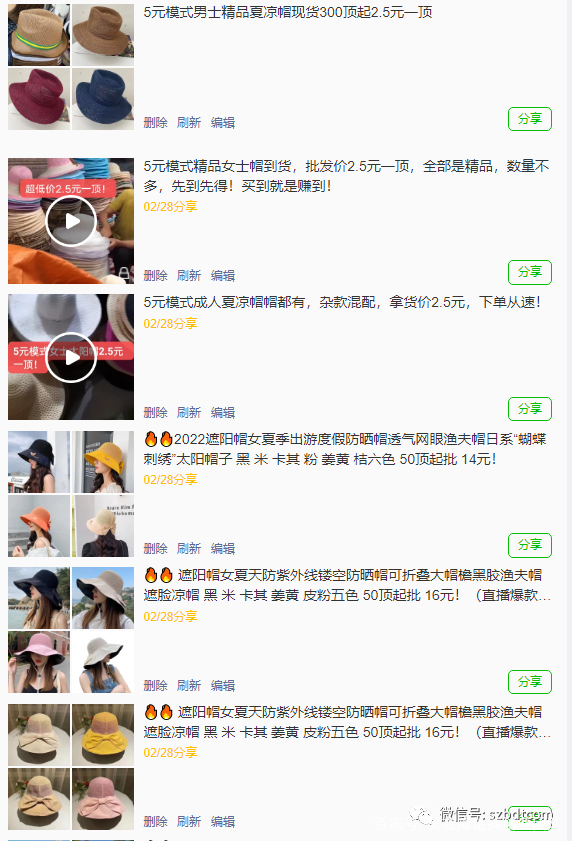Screen dimensions: 572x841
Task: Open the yellow bow hat thumbnail
Action: click(103, 735)
